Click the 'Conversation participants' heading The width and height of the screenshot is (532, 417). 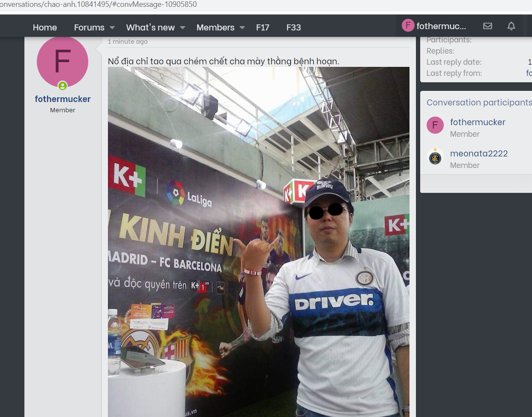(x=479, y=102)
